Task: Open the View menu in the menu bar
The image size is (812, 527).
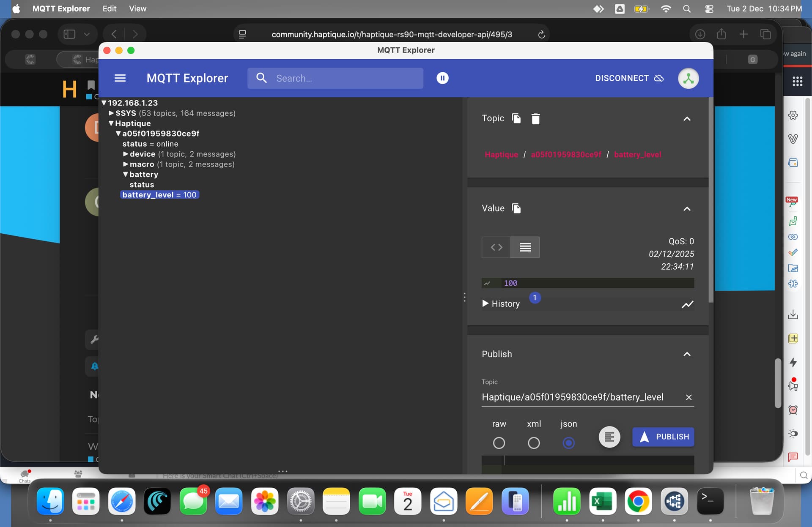Action: tap(137, 8)
